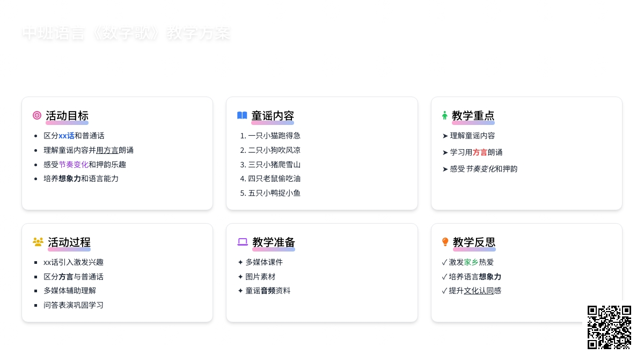Click the item 理解童谣内容 under 教学重点
Viewport: 644px width, 362px height.
click(469, 136)
